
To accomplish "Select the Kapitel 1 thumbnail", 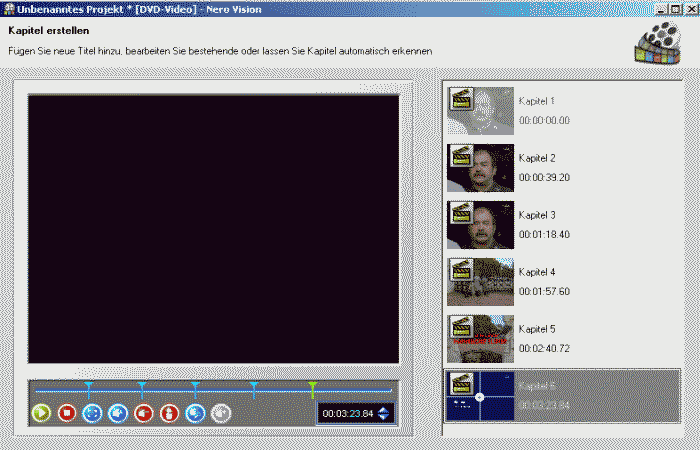I will [480, 111].
